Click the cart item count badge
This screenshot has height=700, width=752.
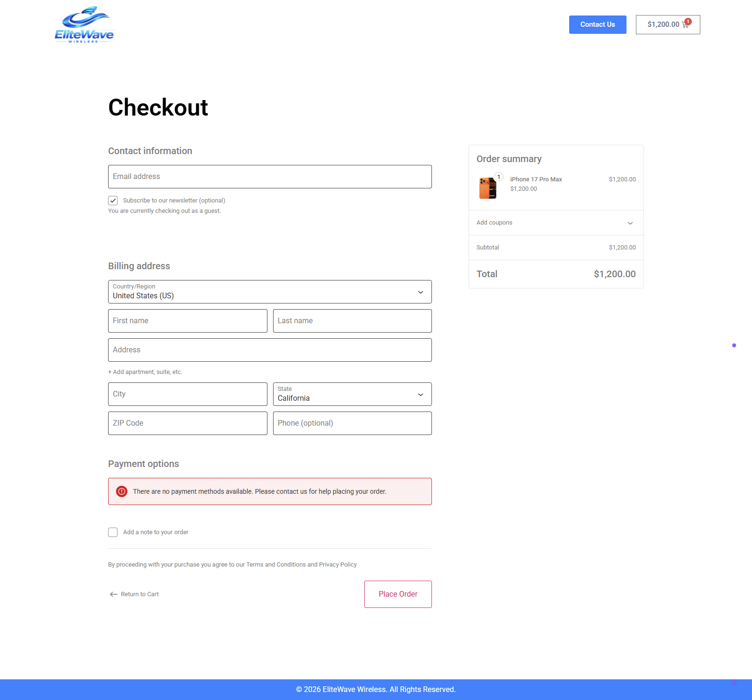click(x=688, y=22)
